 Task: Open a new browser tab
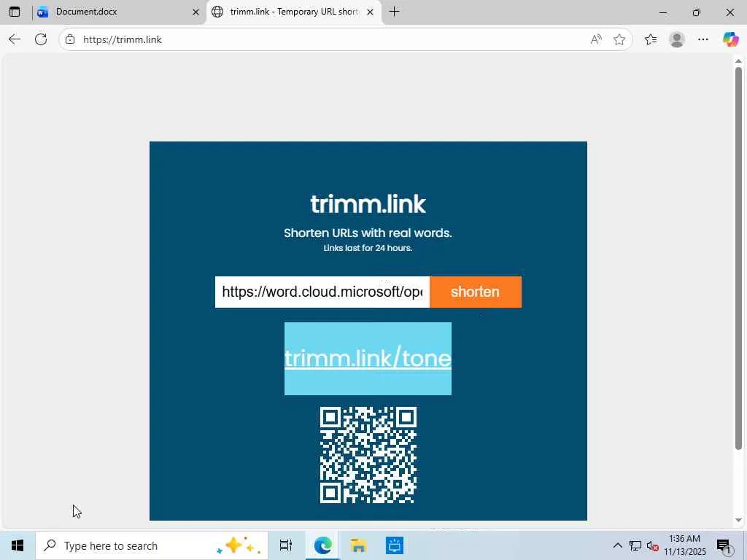point(394,12)
